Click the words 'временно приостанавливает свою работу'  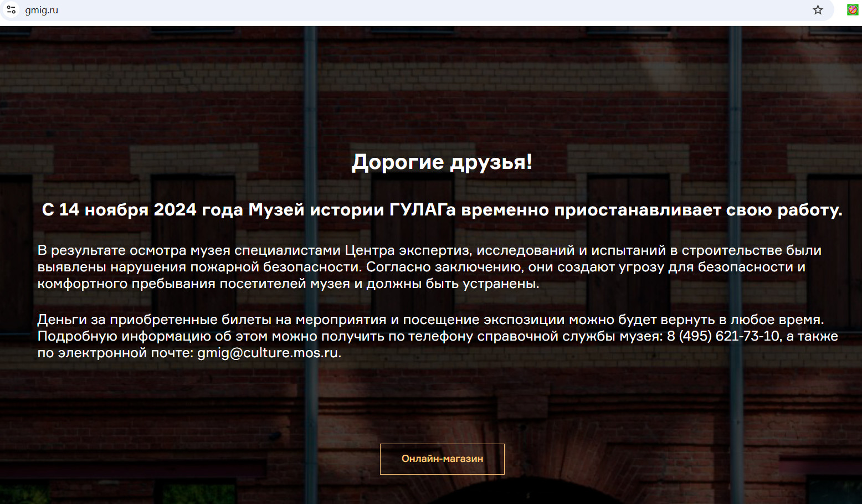tap(651, 210)
